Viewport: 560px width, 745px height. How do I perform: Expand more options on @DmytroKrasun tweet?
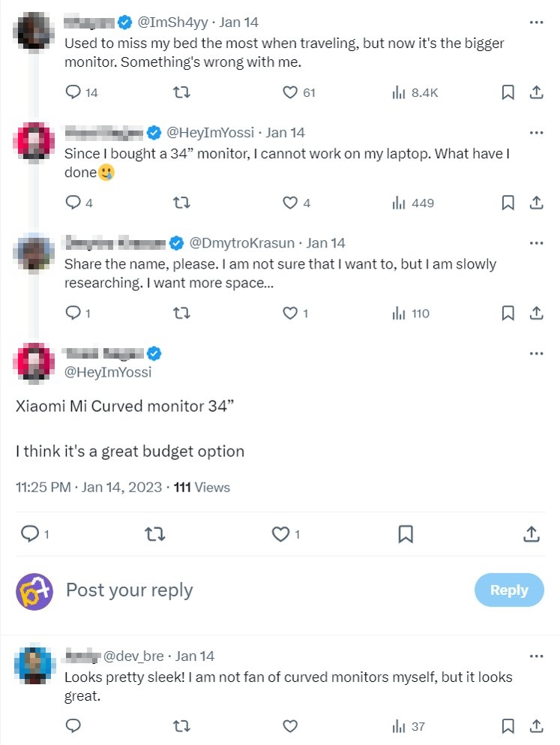(x=536, y=243)
